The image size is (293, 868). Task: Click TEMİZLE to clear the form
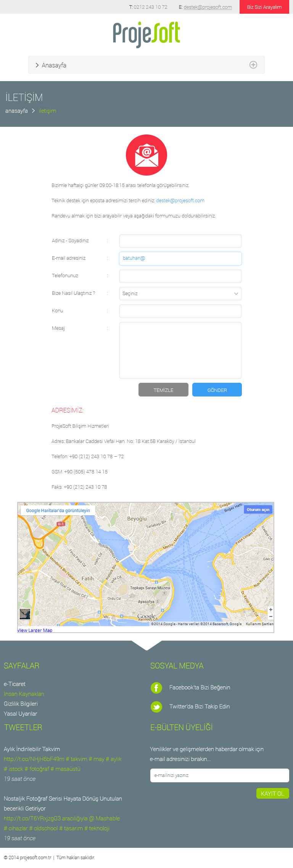click(163, 390)
